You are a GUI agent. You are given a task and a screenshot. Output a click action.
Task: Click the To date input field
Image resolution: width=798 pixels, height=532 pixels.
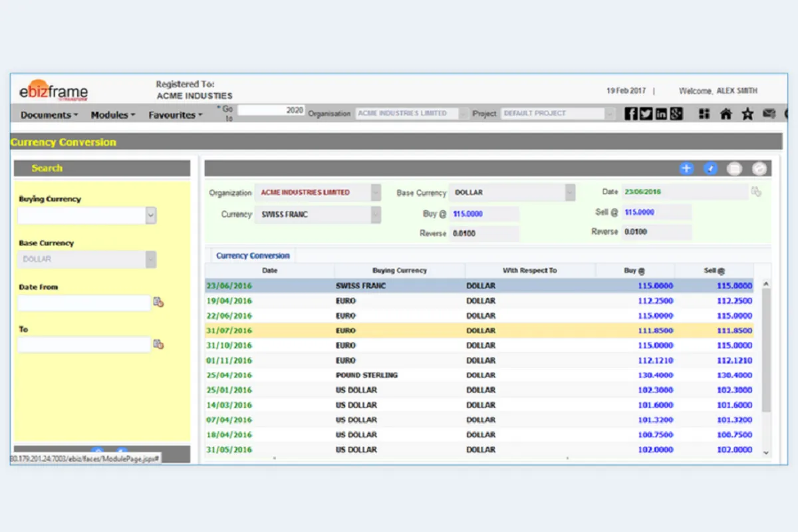pos(84,344)
